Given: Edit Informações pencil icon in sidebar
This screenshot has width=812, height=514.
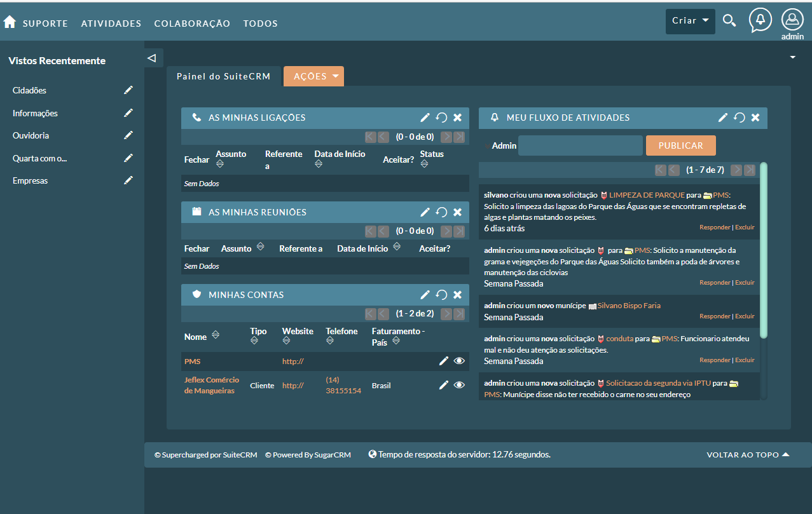Looking at the screenshot, I should (x=128, y=113).
